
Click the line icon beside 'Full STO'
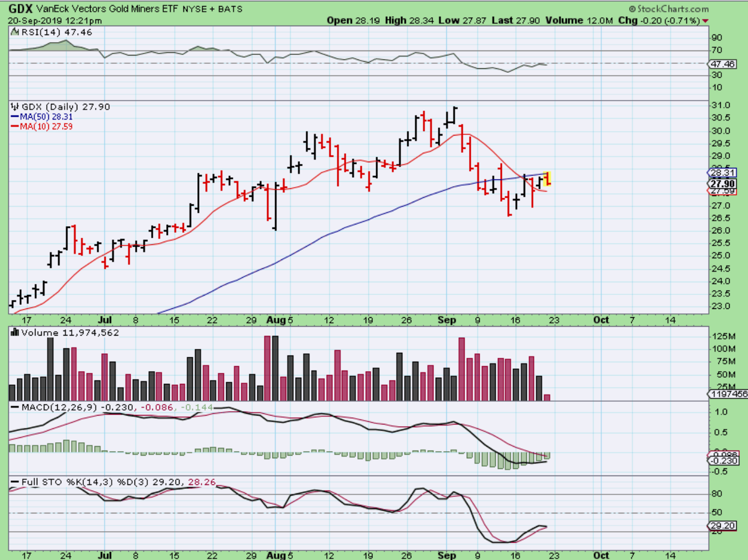(15, 482)
